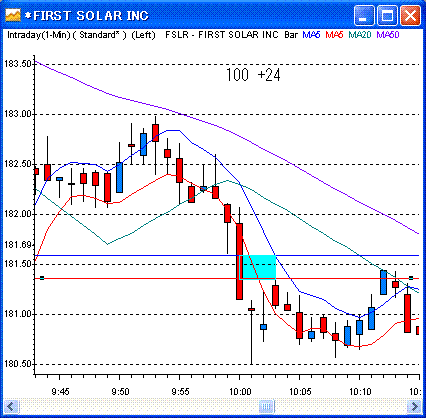
Task: Click the 181.00 price axis label
Action: click(x=17, y=314)
